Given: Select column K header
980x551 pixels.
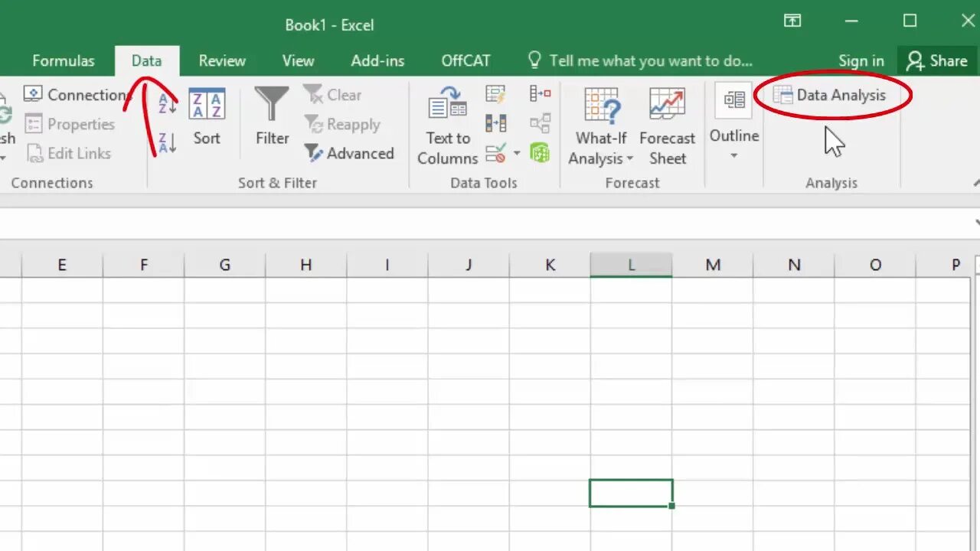Looking at the screenshot, I should point(550,266).
